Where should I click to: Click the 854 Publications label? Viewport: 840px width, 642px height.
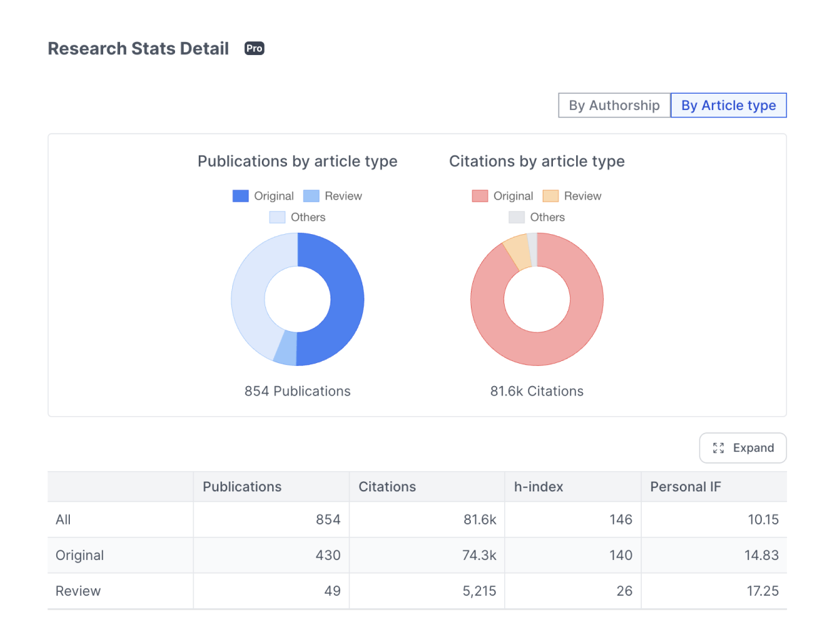click(297, 391)
